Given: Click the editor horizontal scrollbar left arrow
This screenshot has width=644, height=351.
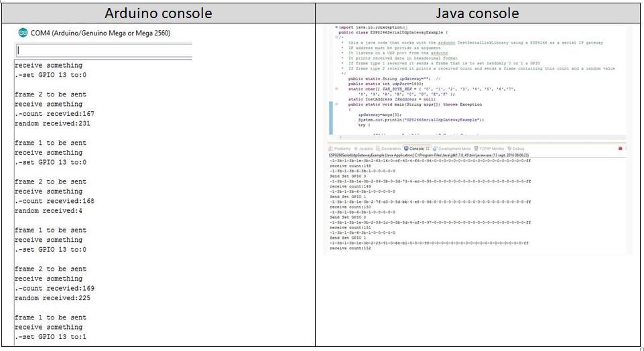Looking at the screenshot, I should (x=340, y=137).
